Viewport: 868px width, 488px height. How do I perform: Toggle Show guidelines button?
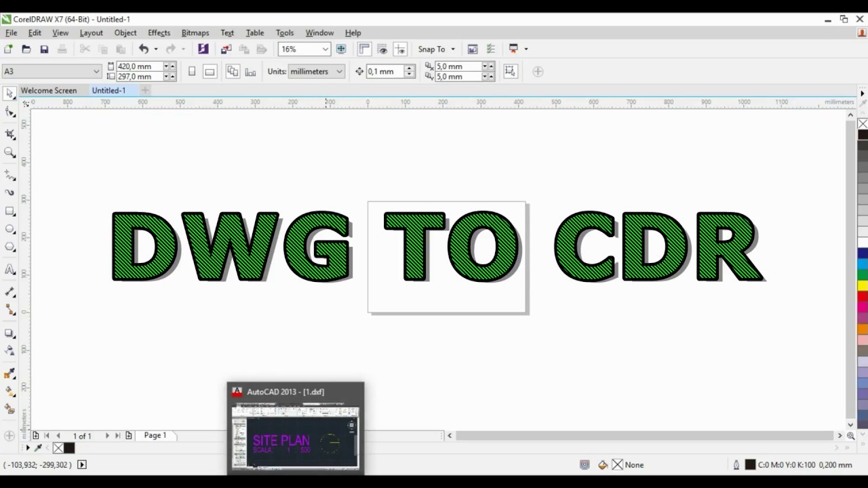click(x=400, y=49)
